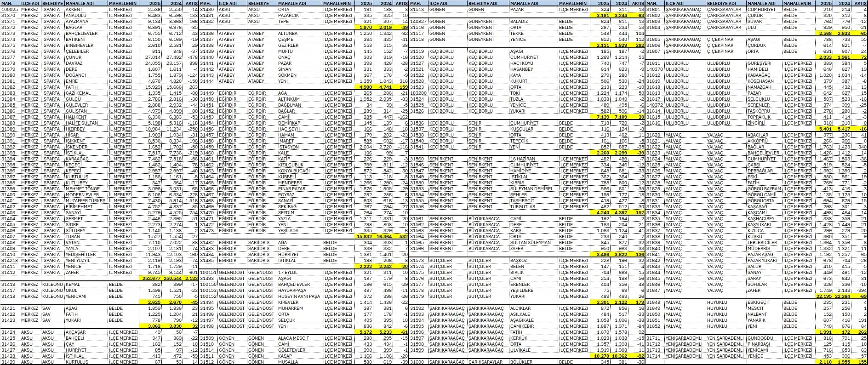The image size is (868, 365).
Task: Click the yellow Şarkikaraağaç total 10.270
Action: coord(600,356)
